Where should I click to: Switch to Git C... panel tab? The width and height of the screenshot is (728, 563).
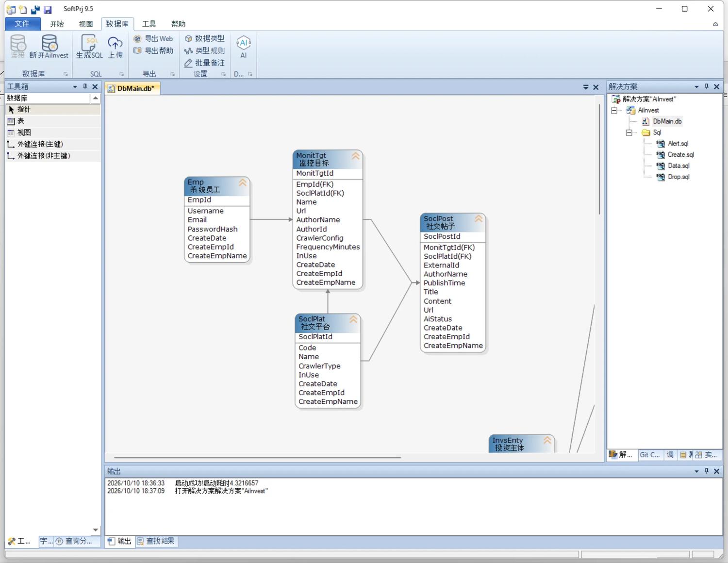(x=650, y=455)
